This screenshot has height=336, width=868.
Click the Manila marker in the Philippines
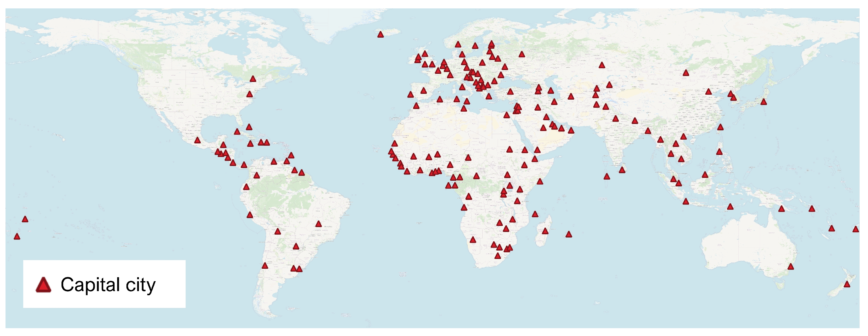(720, 152)
